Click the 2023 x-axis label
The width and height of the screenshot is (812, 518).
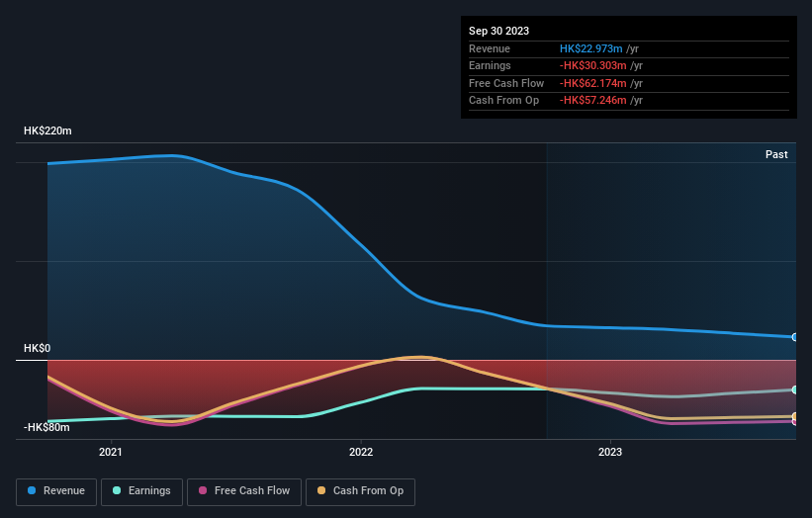pyautogui.click(x=610, y=452)
